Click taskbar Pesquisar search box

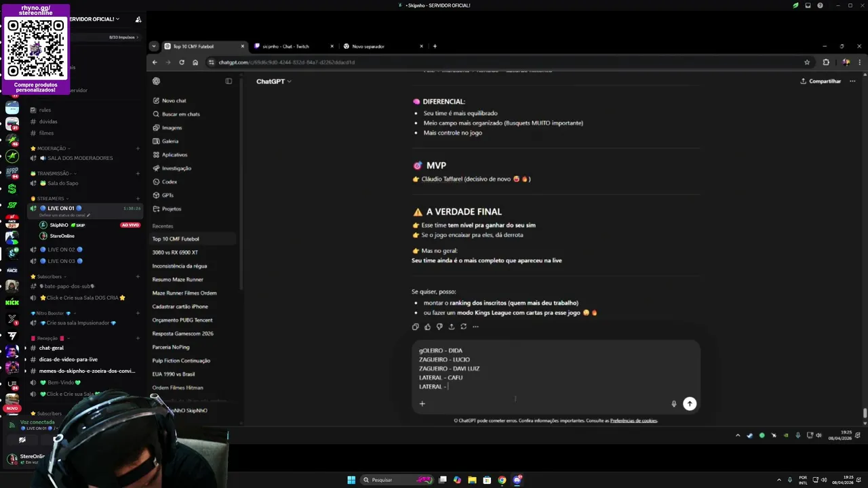tap(398, 480)
